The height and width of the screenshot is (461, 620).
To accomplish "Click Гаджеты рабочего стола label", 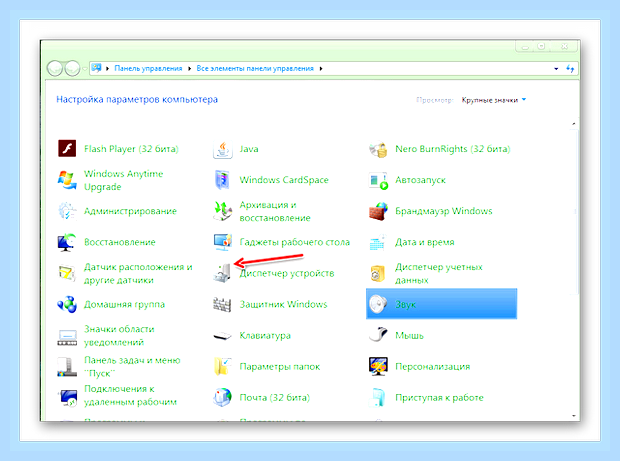I will [295, 242].
